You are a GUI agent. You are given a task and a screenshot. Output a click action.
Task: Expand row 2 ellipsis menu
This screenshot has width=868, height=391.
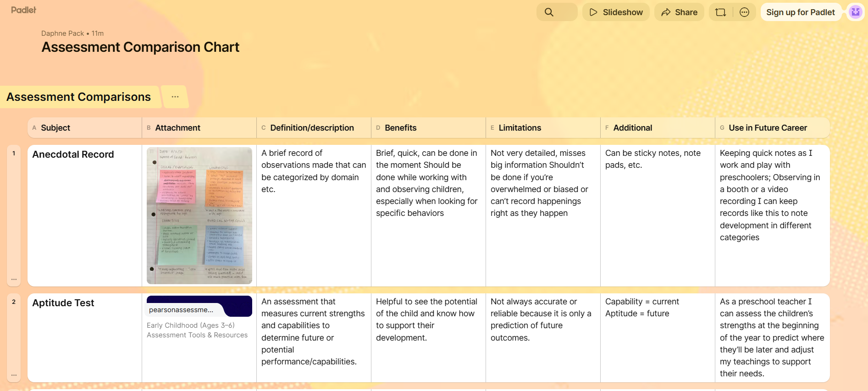[14, 375]
